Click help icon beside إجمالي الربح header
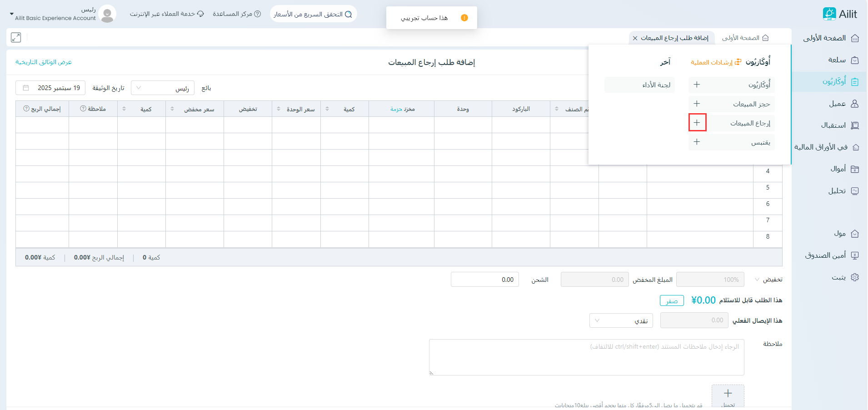The image size is (868, 410). point(26,109)
